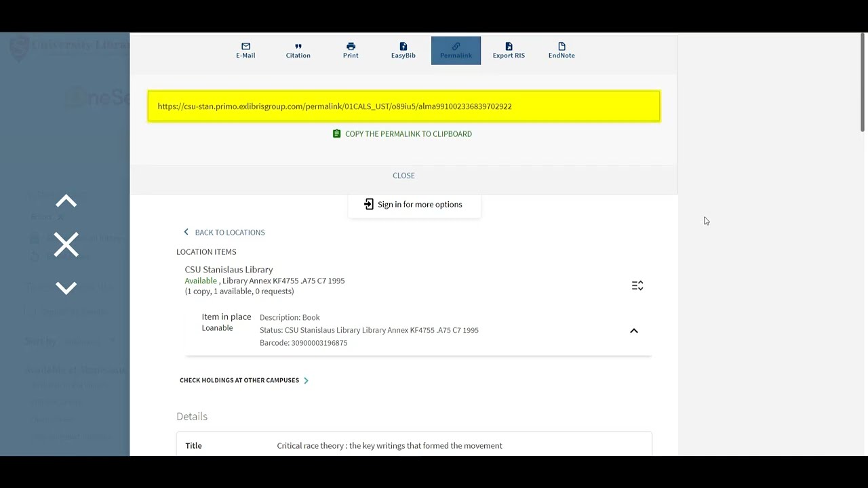Click the Critical race theory title text
Viewport: 868px width, 488px height.
click(389, 446)
